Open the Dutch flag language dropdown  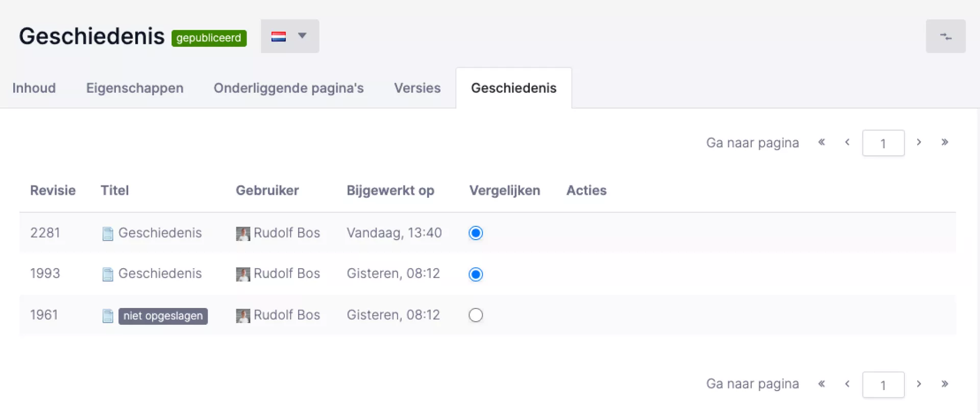point(290,36)
